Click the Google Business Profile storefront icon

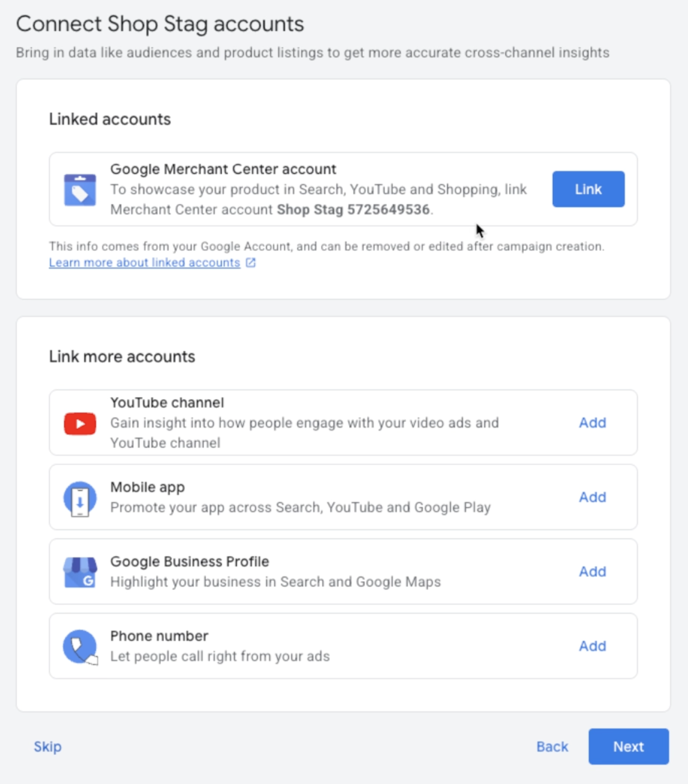(x=80, y=571)
